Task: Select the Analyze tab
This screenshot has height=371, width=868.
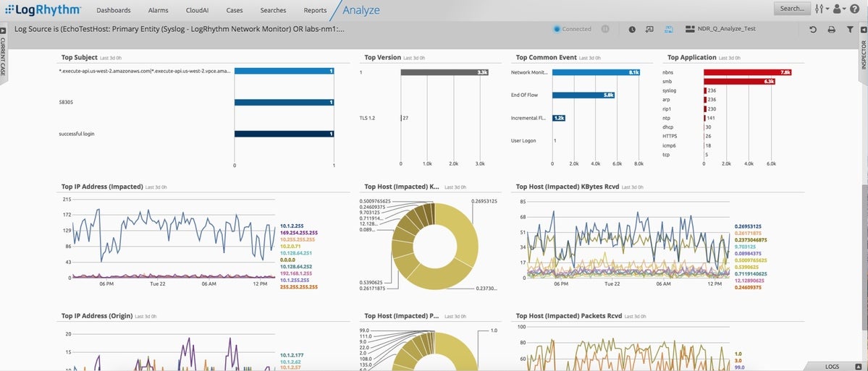Action: (361, 10)
